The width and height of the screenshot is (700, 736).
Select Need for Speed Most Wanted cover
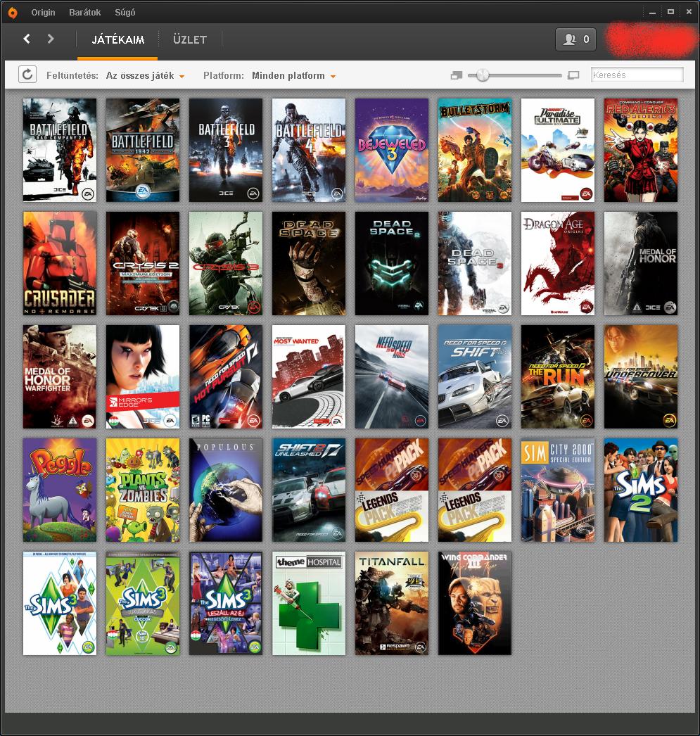point(309,377)
